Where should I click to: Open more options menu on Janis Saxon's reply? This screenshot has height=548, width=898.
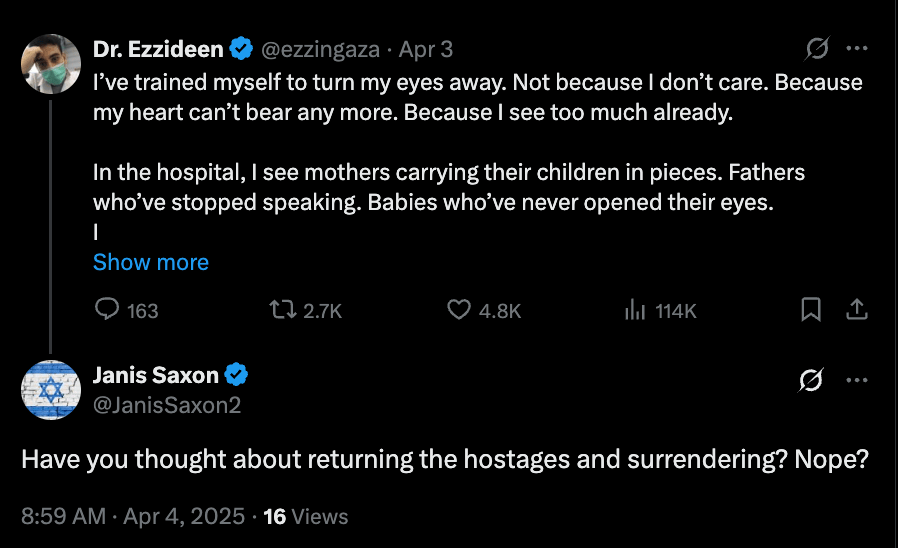[857, 380]
